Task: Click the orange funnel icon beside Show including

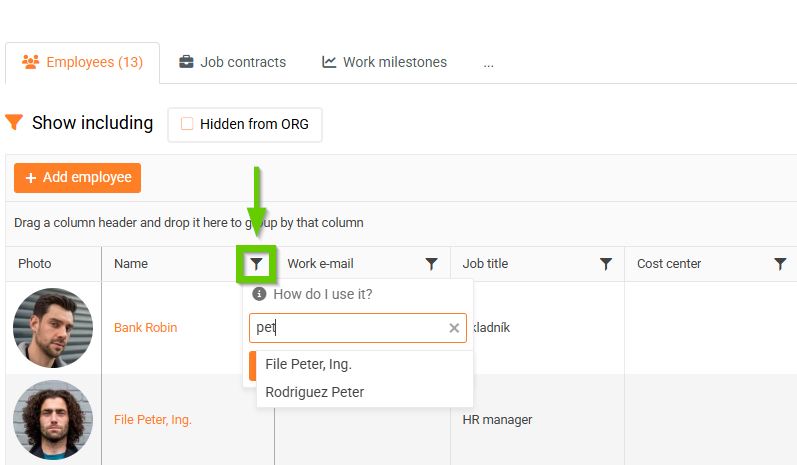Action: point(14,123)
